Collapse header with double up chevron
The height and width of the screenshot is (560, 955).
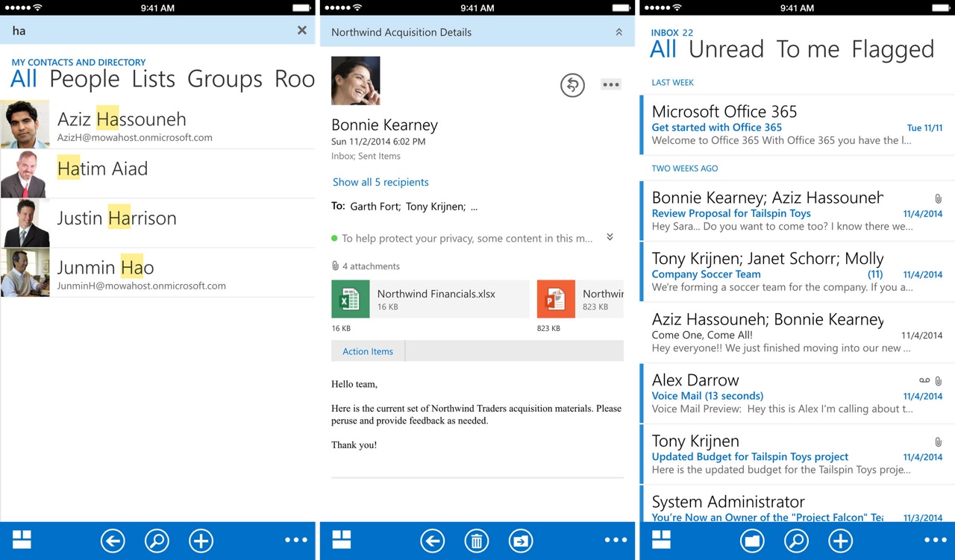pyautogui.click(x=619, y=32)
